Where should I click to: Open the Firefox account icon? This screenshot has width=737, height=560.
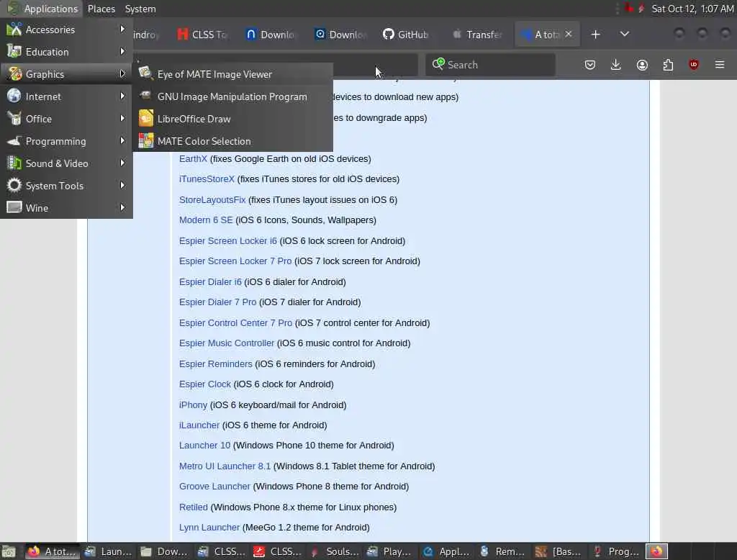[642, 64]
